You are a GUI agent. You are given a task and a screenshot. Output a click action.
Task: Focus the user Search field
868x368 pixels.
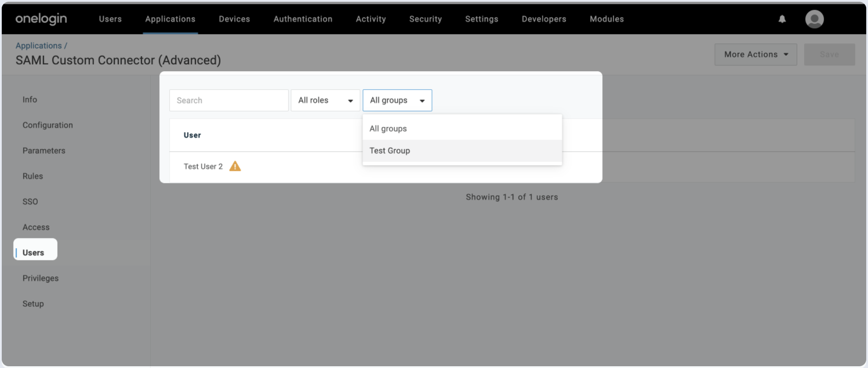coord(228,100)
